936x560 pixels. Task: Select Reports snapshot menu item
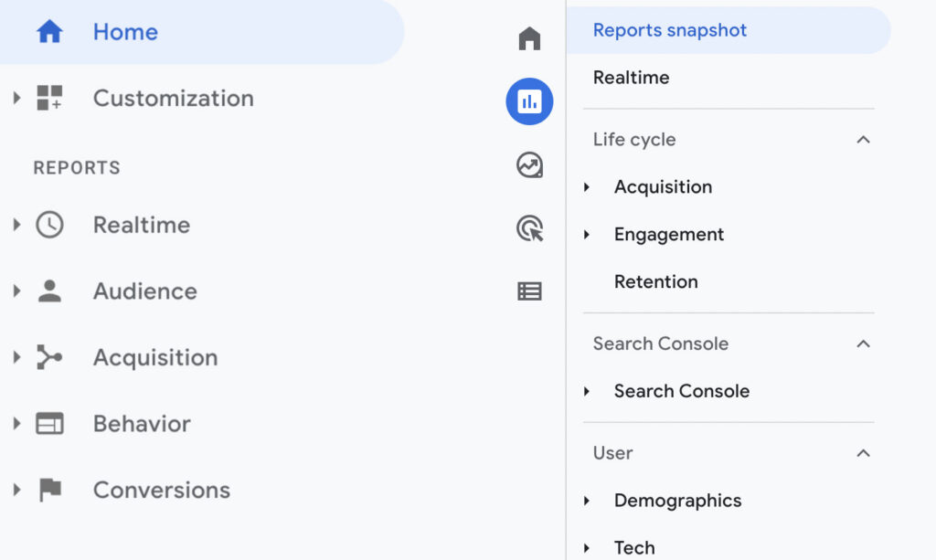pyautogui.click(x=729, y=30)
